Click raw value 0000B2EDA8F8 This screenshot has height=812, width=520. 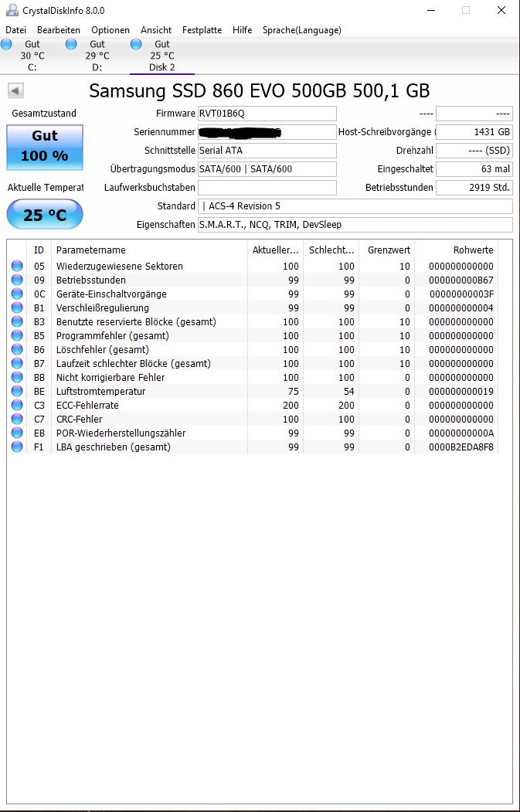click(461, 447)
